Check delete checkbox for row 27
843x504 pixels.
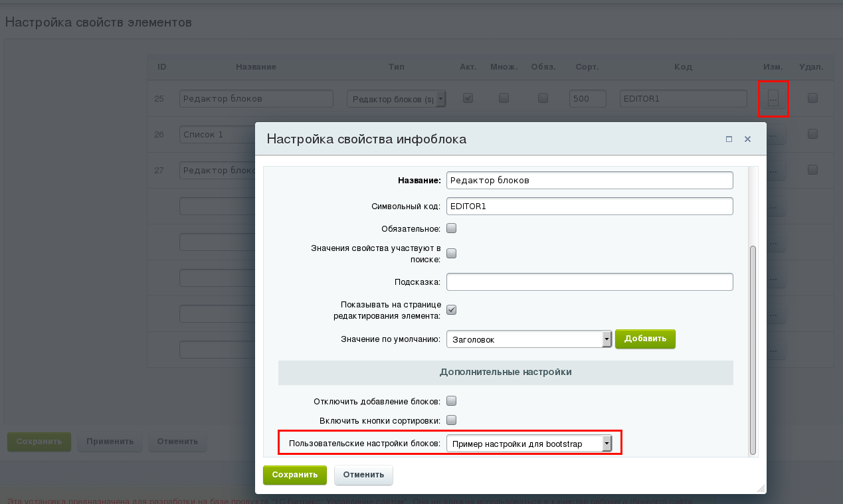812,169
